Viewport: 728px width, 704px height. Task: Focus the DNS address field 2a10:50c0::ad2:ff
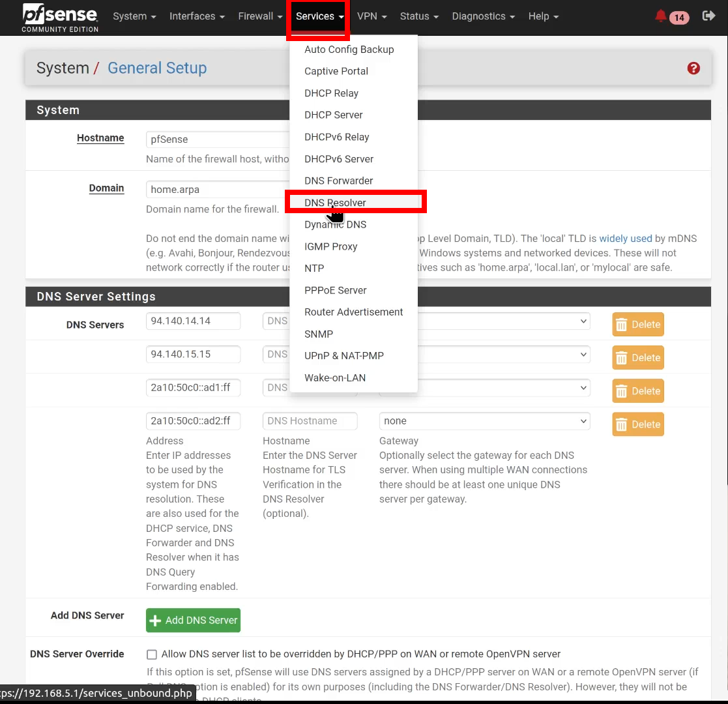[x=193, y=420]
